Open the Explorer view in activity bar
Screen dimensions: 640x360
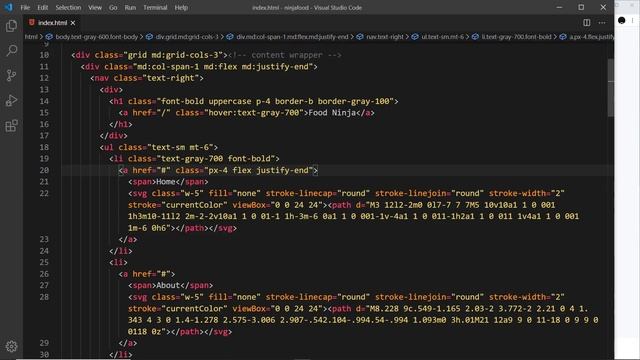tap(11, 26)
